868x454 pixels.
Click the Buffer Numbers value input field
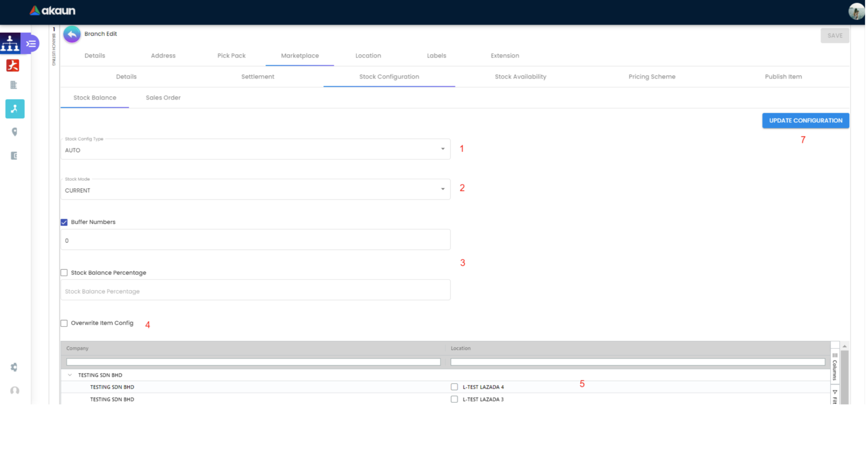pos(255,240)
